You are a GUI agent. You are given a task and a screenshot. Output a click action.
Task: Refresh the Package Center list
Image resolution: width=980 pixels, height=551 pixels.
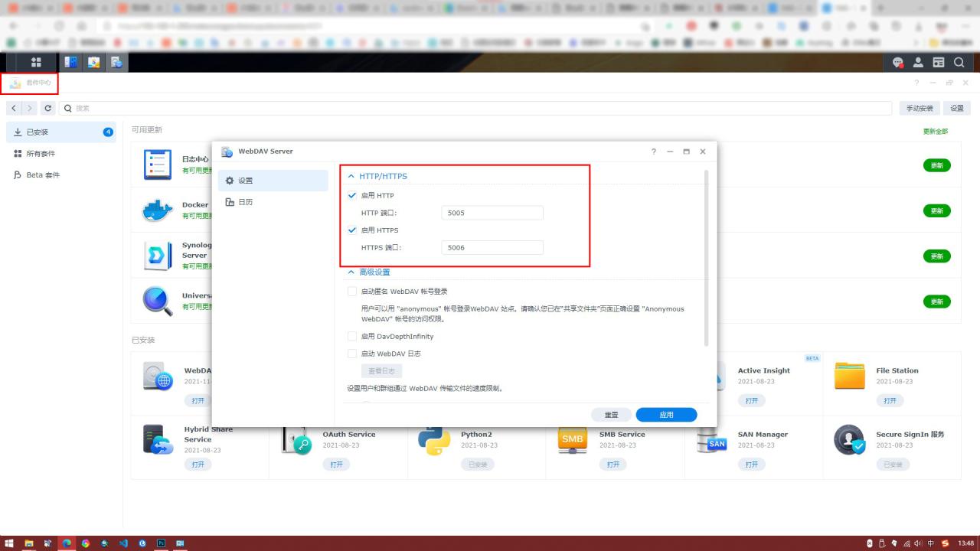pos(48,109)
